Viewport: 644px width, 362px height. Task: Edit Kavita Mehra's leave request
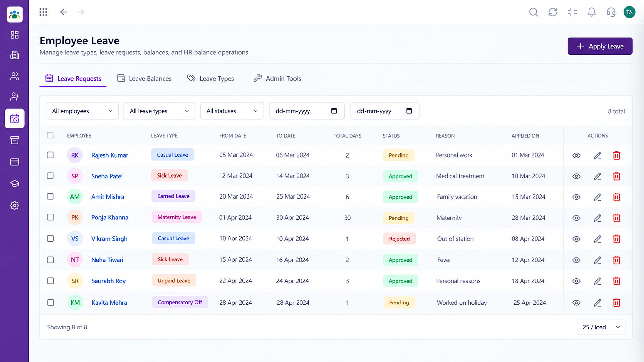coord(597,303)
